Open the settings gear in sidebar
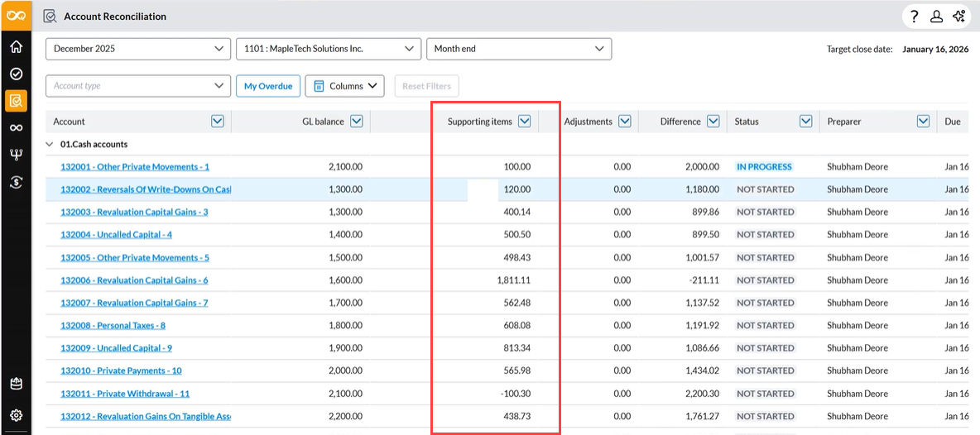 16,415
